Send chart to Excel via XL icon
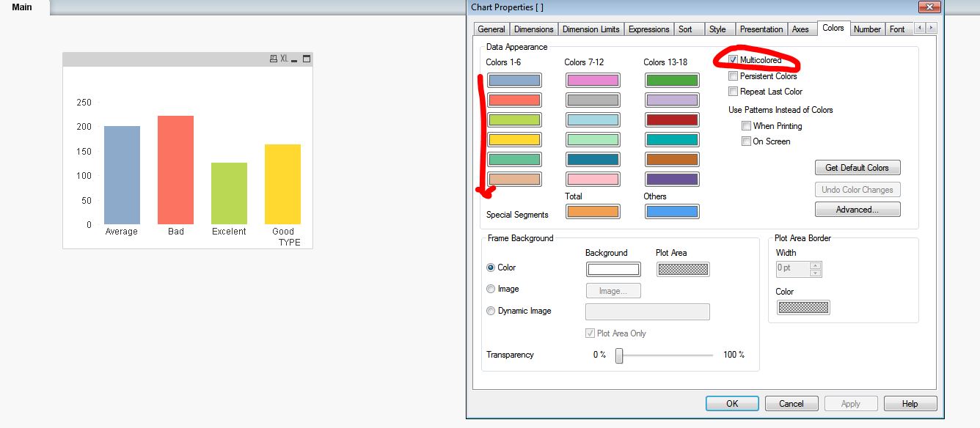The image size is (980, 428). tap(284, 59)
